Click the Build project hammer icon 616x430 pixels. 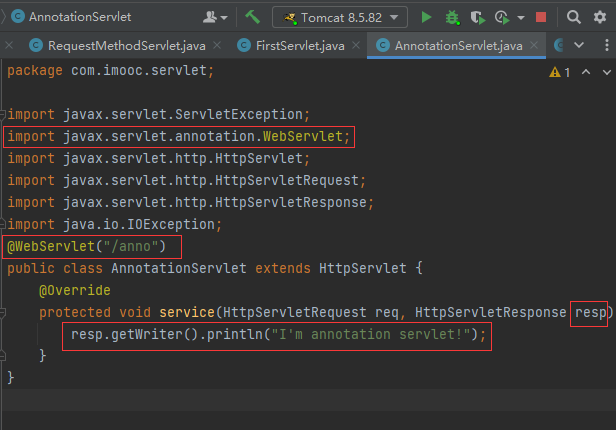pos(252,17)
